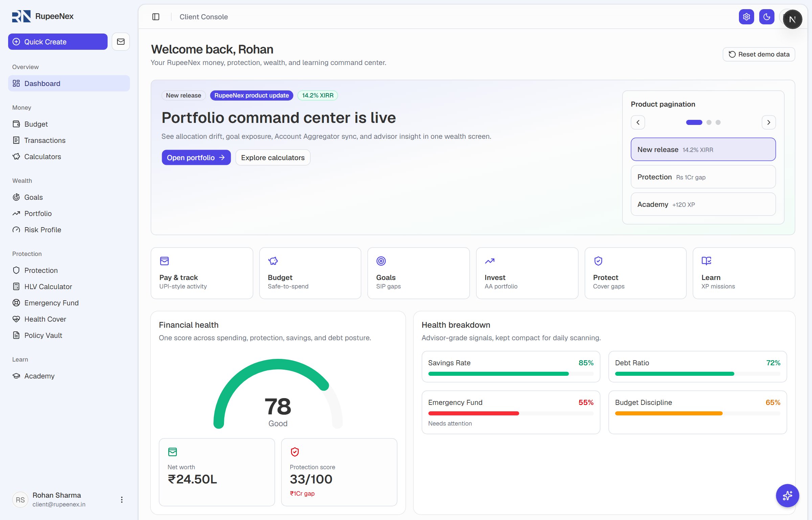Image resolution: width=812 pixels, height=520 pixels.
Task: Click the Learn book card icon
Action: tap(706, 261)
